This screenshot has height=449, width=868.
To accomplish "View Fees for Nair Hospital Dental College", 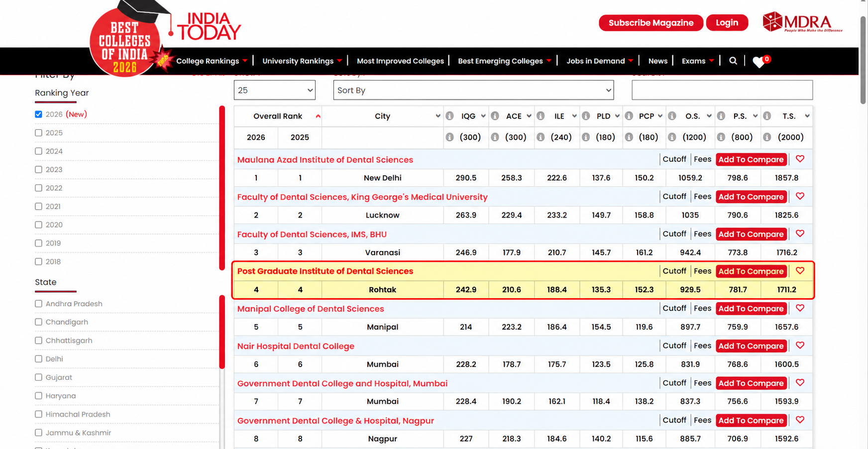I will coord(702,345).
